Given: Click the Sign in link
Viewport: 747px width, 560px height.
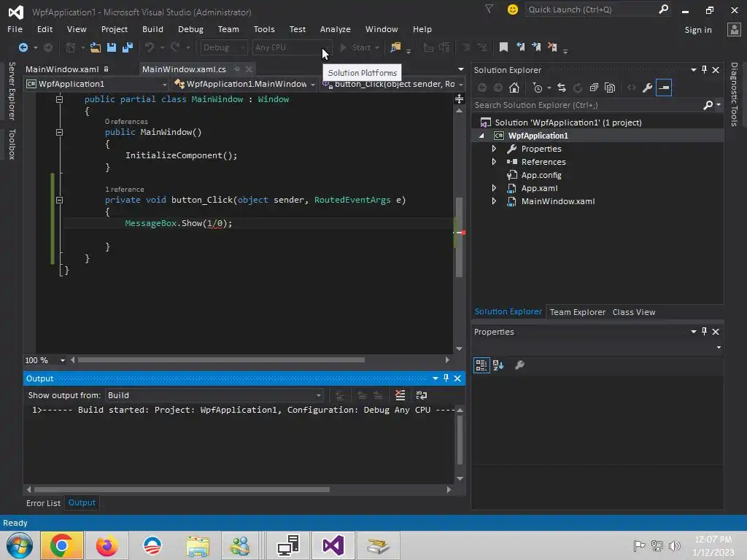Looking at the screenshot, I should pyautogui.click(x=698, y=29).
